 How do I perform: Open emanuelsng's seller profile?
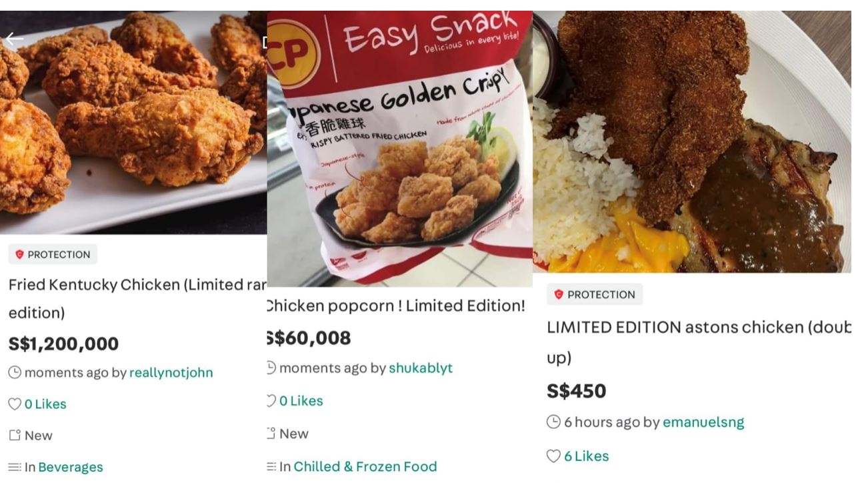(x=703, y=422)
